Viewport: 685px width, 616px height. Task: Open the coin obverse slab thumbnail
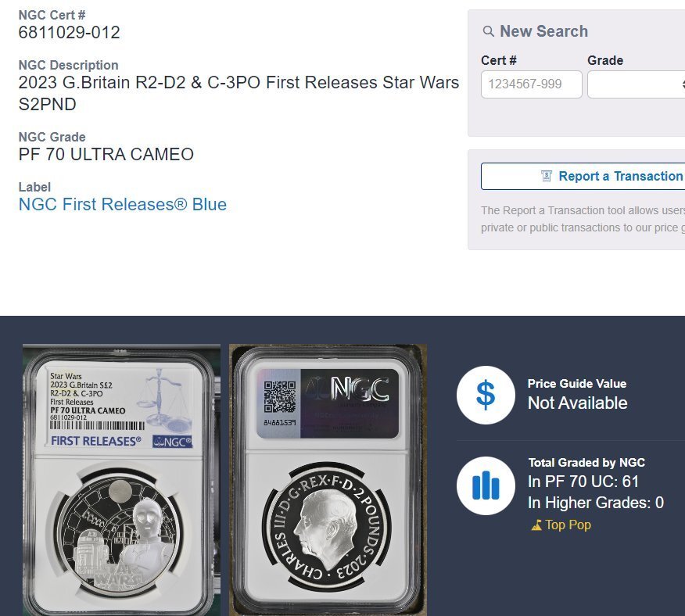[x=121, y=480]
